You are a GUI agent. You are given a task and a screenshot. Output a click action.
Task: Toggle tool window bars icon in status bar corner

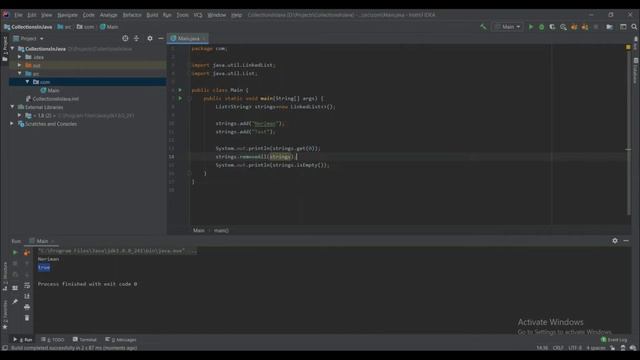pyautogui.click(x=5, y=348)
